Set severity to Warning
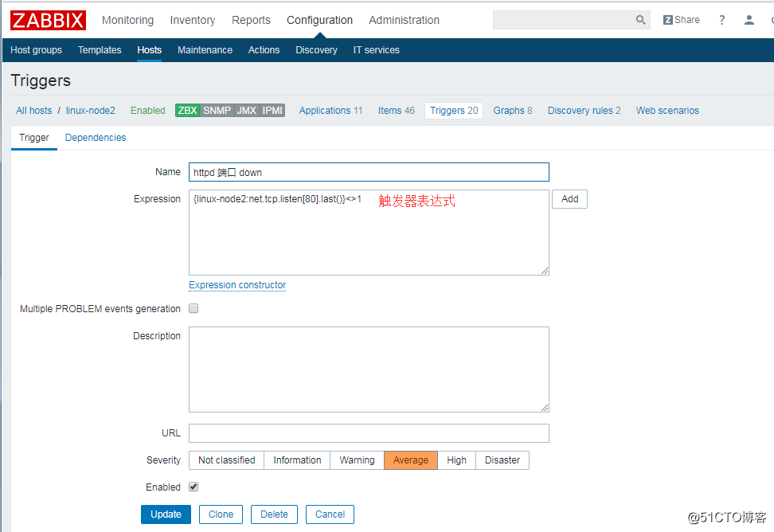This screenshot has width=774, height=532. pyautogui.click(x=357, y=460)
